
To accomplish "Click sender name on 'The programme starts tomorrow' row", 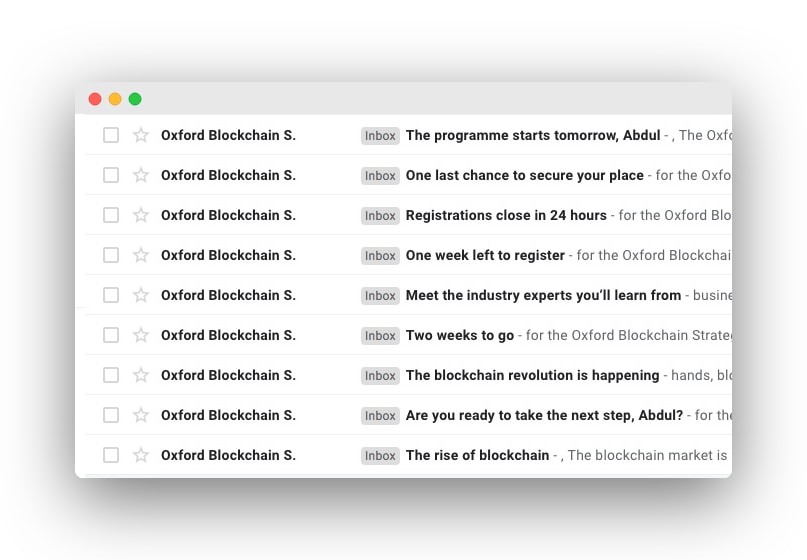I will coord(228,135).
